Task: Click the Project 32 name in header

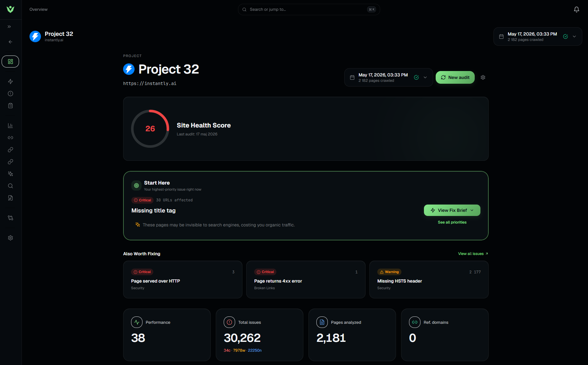Action: pyautogui.click(x=59, y=34)
